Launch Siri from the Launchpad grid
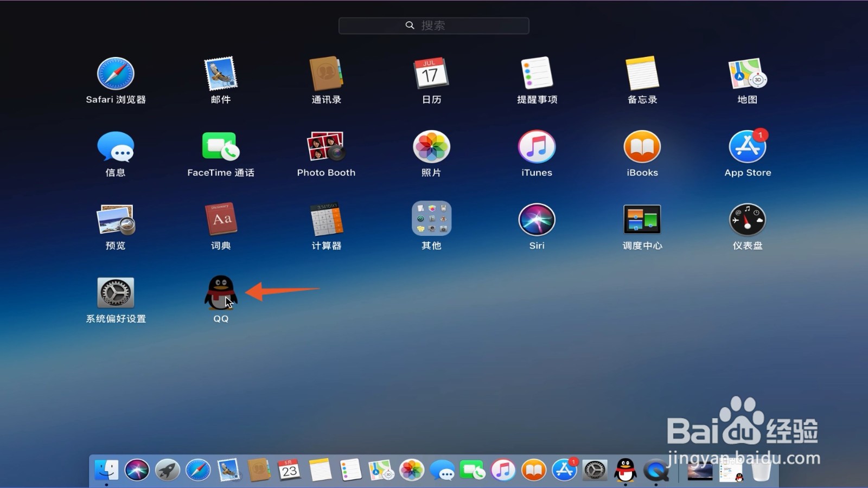Image resolution: width=868 pixels, height=488 pixels. [x=537, y=220]
